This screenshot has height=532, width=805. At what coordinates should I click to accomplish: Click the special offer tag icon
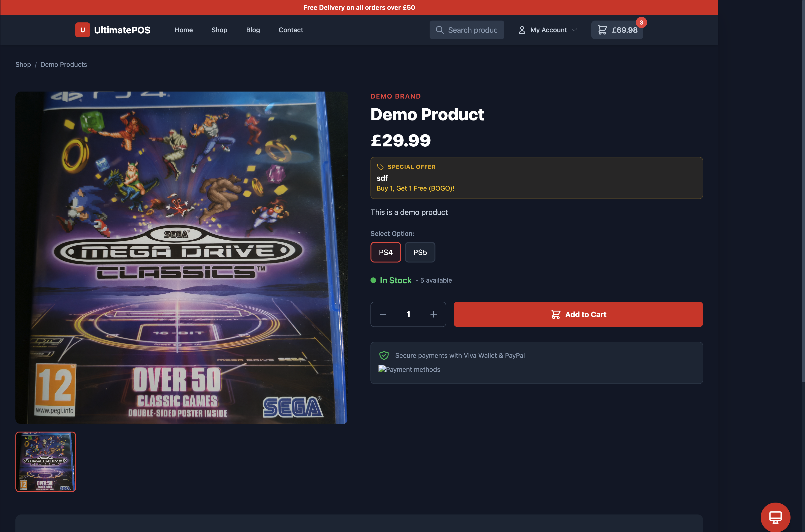click(x=380, y=167)
